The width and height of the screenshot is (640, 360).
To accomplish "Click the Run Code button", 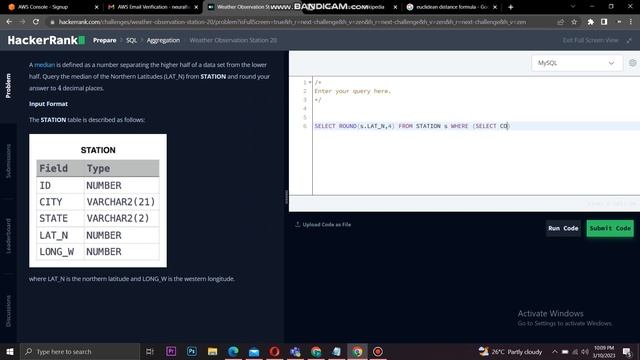I will pos(563,228).
